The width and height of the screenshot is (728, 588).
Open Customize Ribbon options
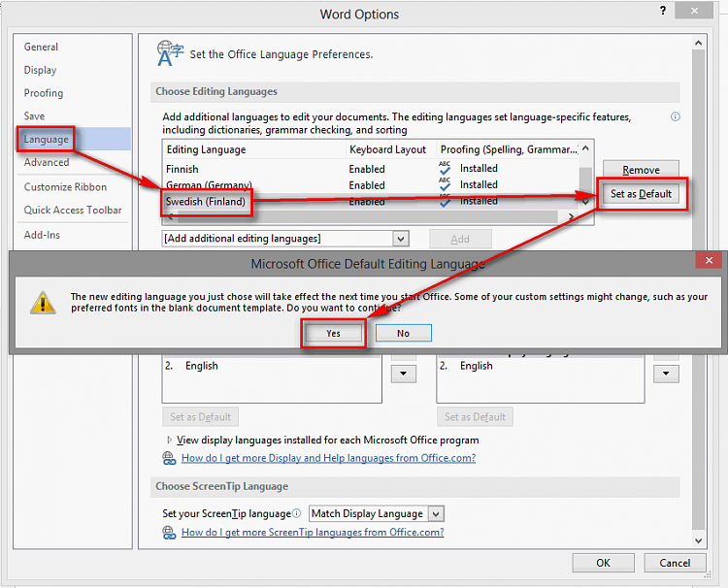65,187
